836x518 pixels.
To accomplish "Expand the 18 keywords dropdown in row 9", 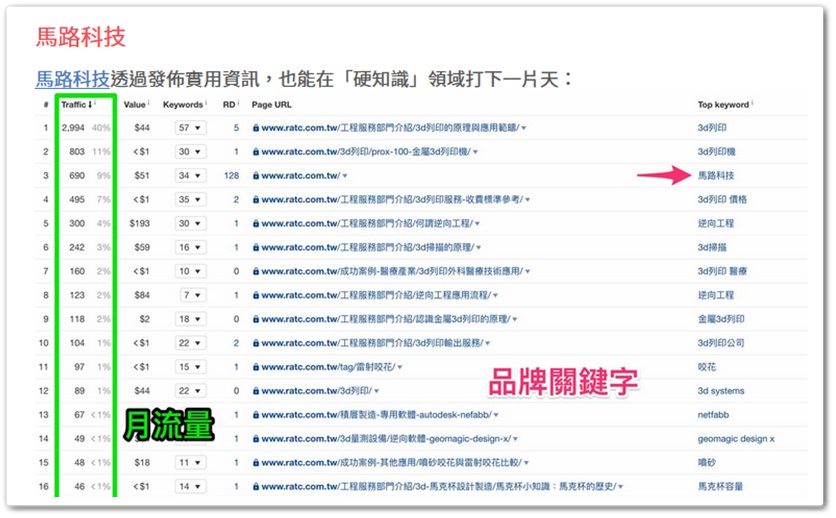I will (x=190, y=320).
